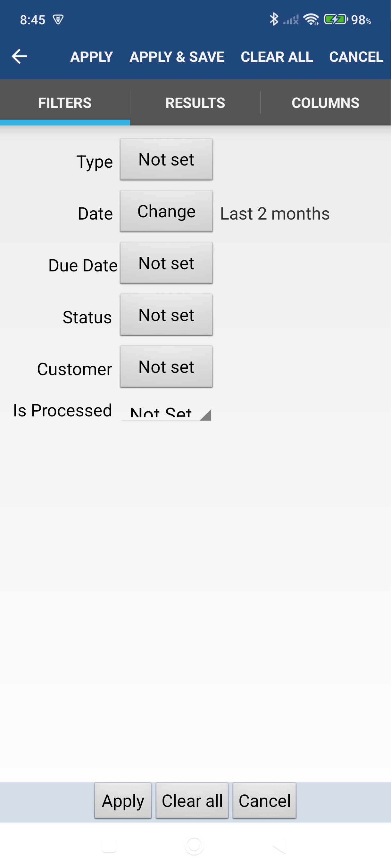Change the Due Date filter setting

pyautogui.click(x=166, y=263)
